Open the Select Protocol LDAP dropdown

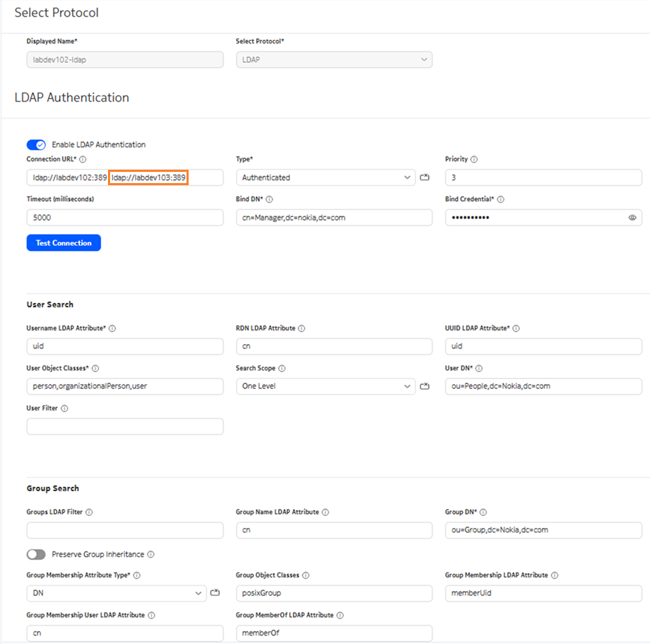point(334,60)
